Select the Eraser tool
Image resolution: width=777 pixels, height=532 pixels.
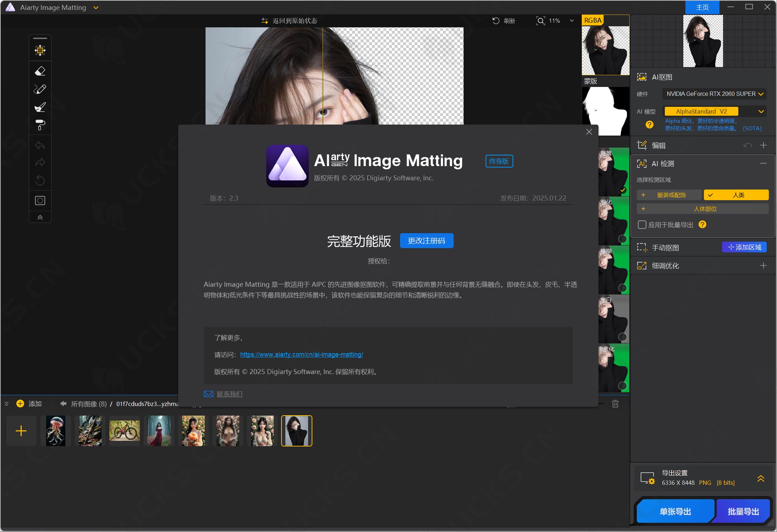pyautogui.click(x=40, y=71)
